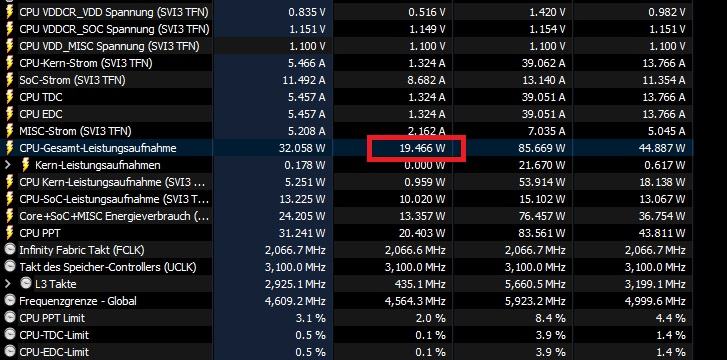Click the 83.561 W CPU PPT maximum value
The width and height of the screenshot is (727, 360).
coord(542,233)
